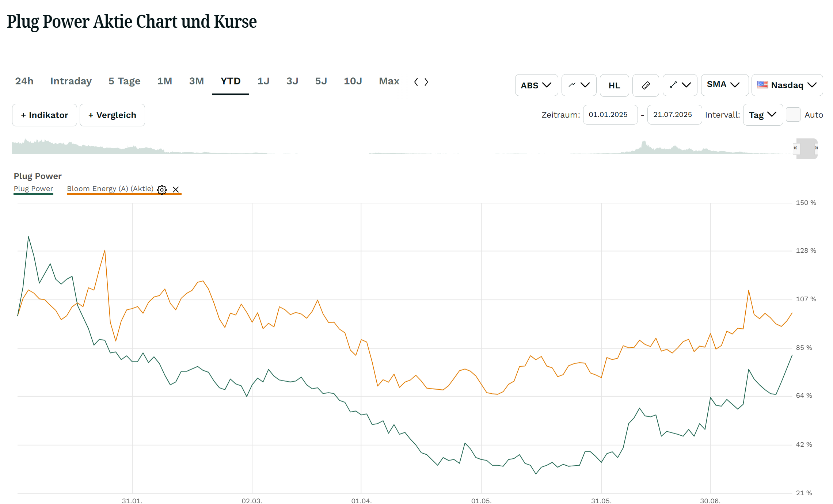The height and width of the screenshot is (504, 833).
Task: Open the SMA indicator dropdown
Action: point(724,85)
